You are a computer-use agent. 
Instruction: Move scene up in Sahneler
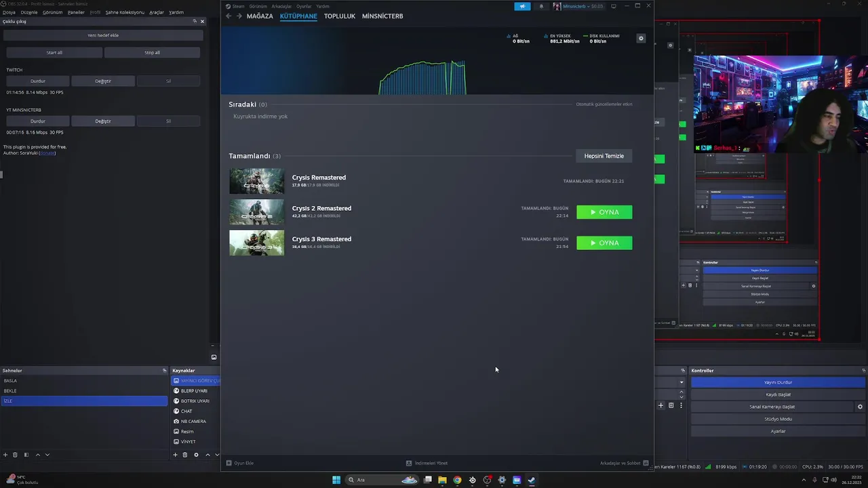pos(38,455)
